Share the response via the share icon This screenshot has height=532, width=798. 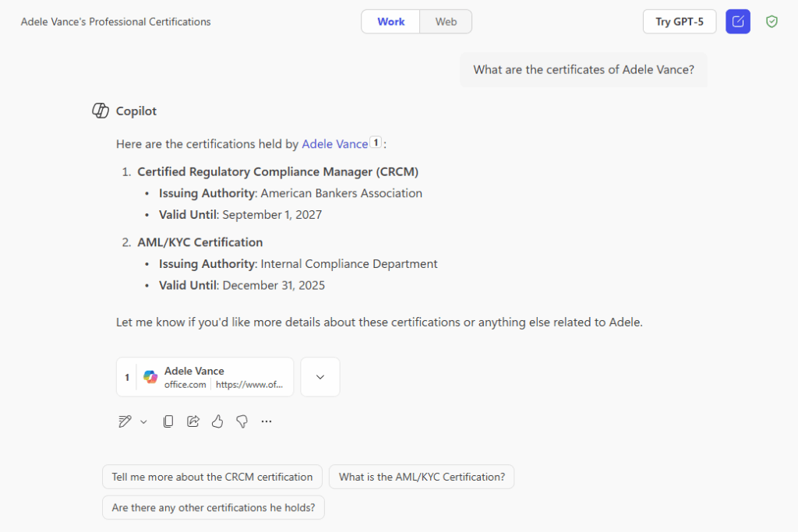tap(192, 421)
